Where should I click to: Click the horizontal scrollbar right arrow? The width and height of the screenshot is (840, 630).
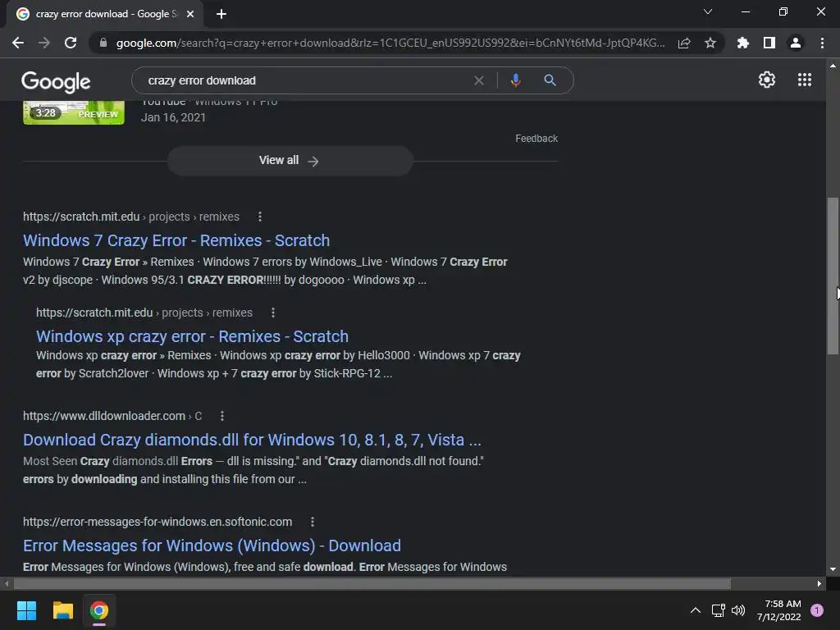(x=819, y=583)
